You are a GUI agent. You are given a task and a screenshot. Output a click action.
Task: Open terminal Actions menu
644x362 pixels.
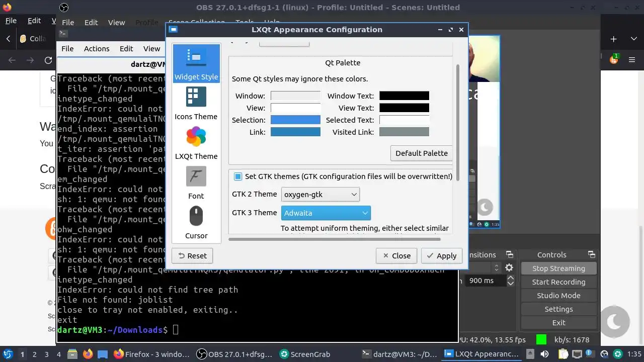tap(97, 48)
